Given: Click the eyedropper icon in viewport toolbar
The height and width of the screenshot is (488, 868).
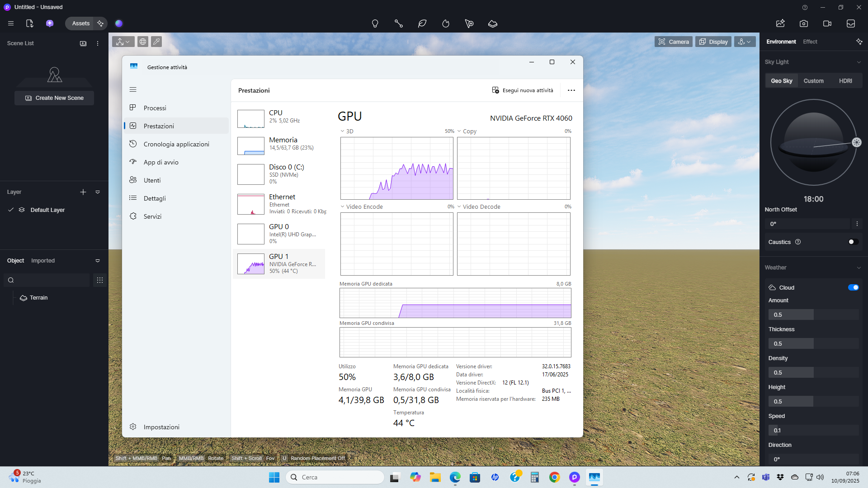Looking at the screenshot, I should (156, 42).
